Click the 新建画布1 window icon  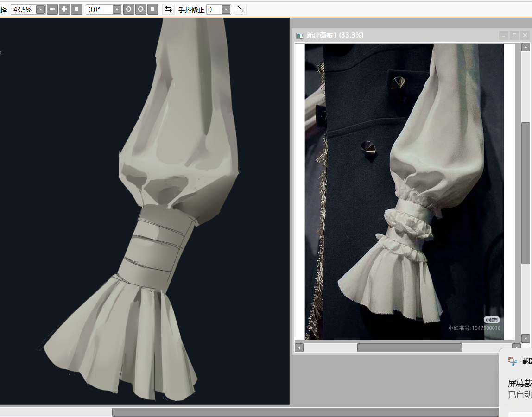300,36
